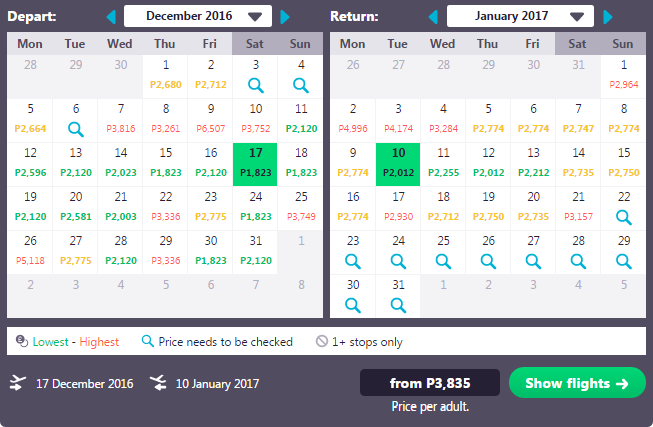Select December 15 departure at P1,823
Screen dimensions: 653x427
(166, 164)
